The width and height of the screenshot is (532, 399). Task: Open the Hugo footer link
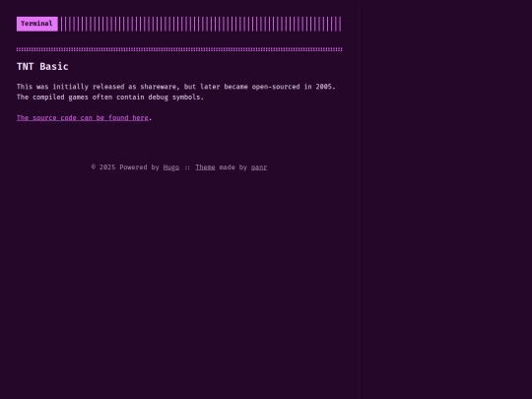pyautogui.click(x=171, y=167)
